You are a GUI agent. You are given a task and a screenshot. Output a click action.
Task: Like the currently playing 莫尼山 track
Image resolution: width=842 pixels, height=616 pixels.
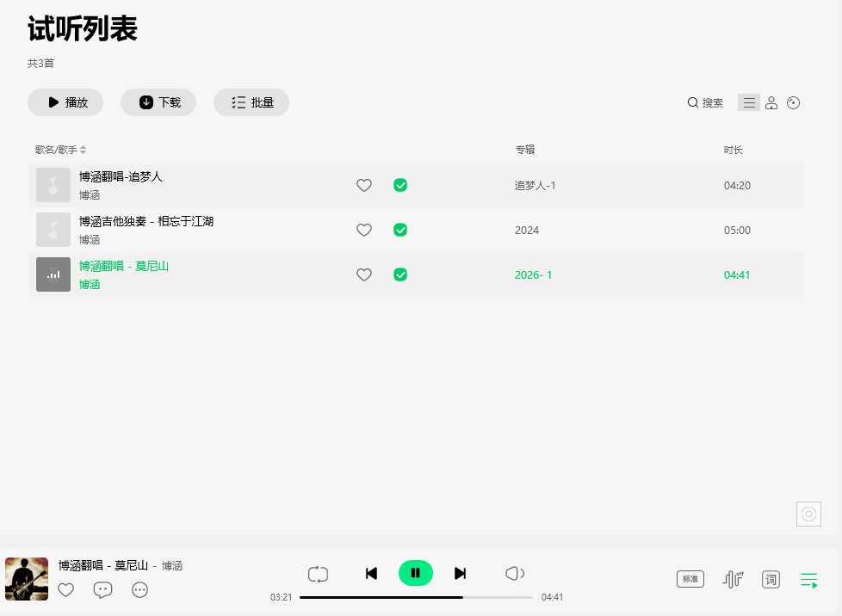pyautogui.click(x=66, y=590)
